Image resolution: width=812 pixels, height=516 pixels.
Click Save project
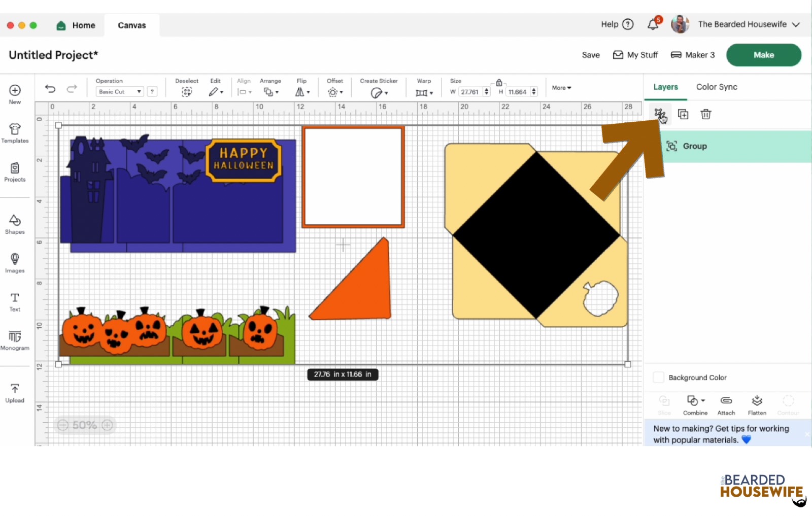(590, 55)
